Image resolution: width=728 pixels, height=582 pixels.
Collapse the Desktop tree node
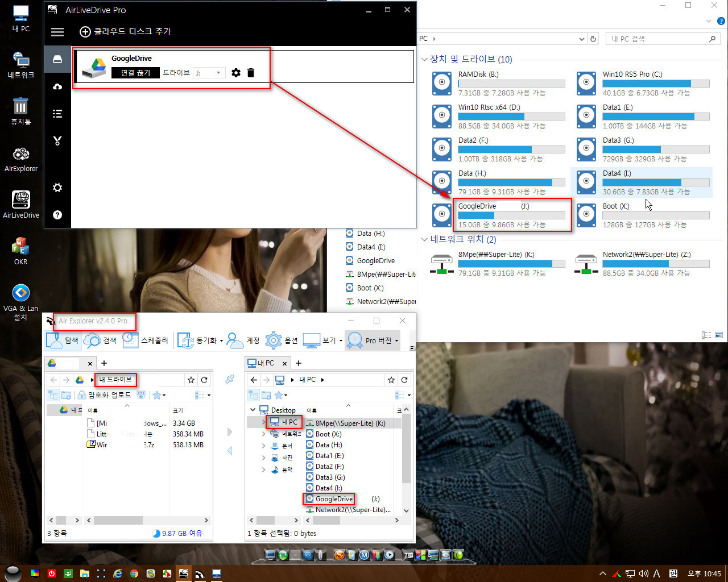pos(253,410)
